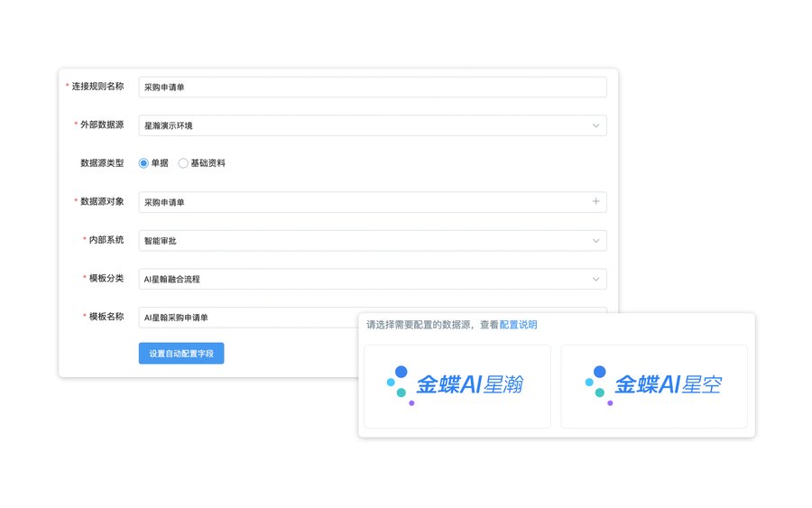812x508 pixels.
Task: Click the plus icon in 数据源对象
Action: pyautogui.click(x=595, y=201)
